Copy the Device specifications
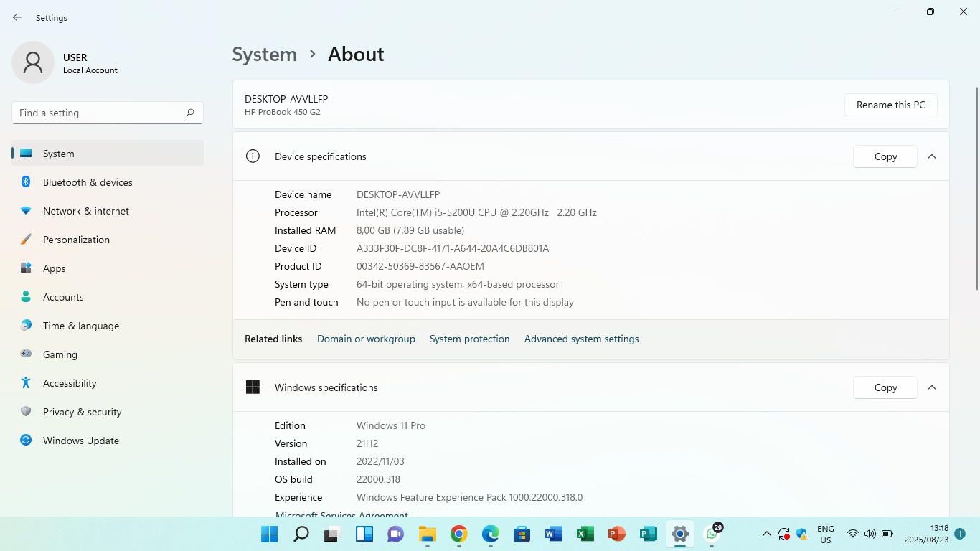The image size is (980, 551). point(885,156)
